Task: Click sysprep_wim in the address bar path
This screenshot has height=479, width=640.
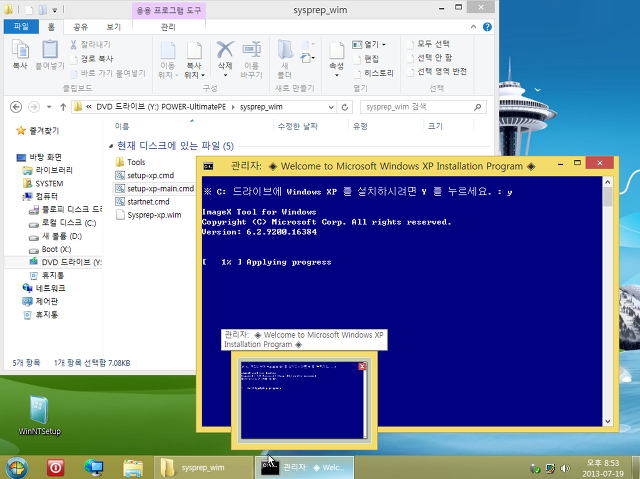Action: (261, 107)
